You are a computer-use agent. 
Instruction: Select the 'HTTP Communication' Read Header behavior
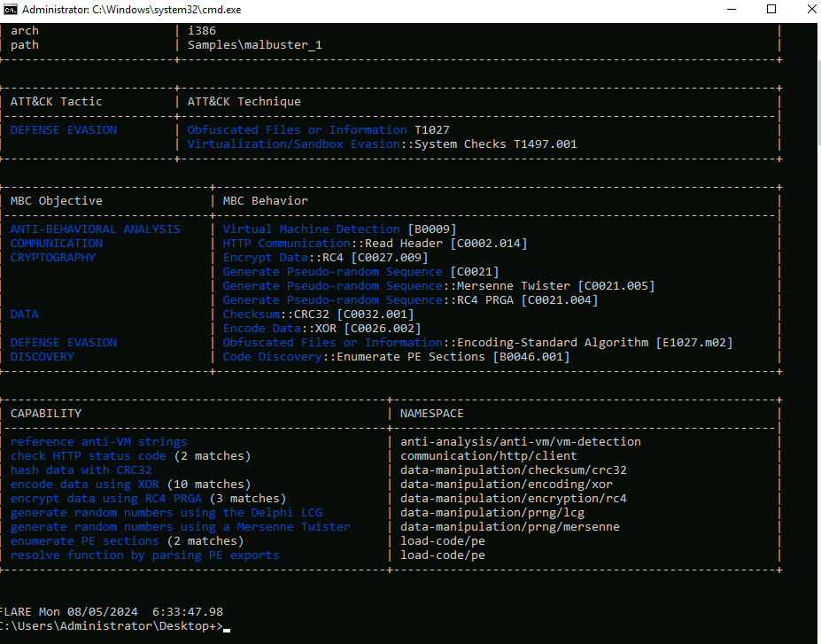coord(286,244)
